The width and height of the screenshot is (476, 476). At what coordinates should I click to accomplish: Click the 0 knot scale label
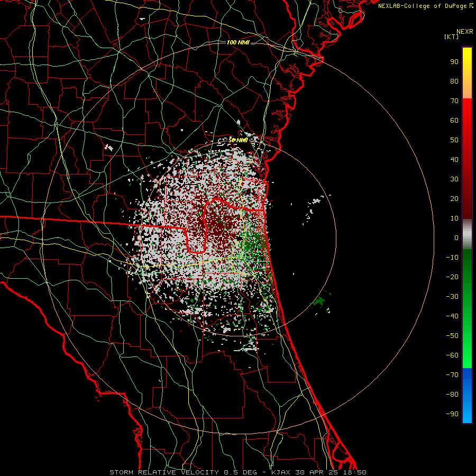(x=456, y=238)
